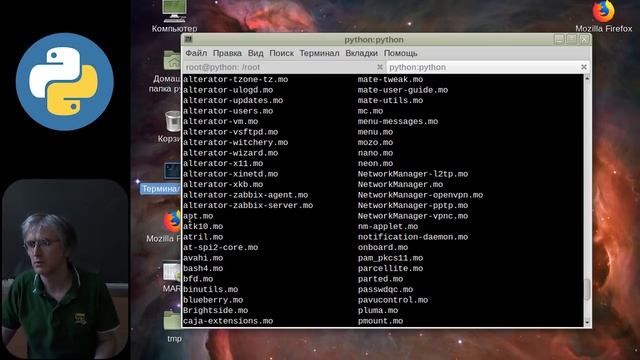The height and width of the screenshot is (360, 640).
Task: Click the line pluma.mo
Action: [x=378, y=310]
